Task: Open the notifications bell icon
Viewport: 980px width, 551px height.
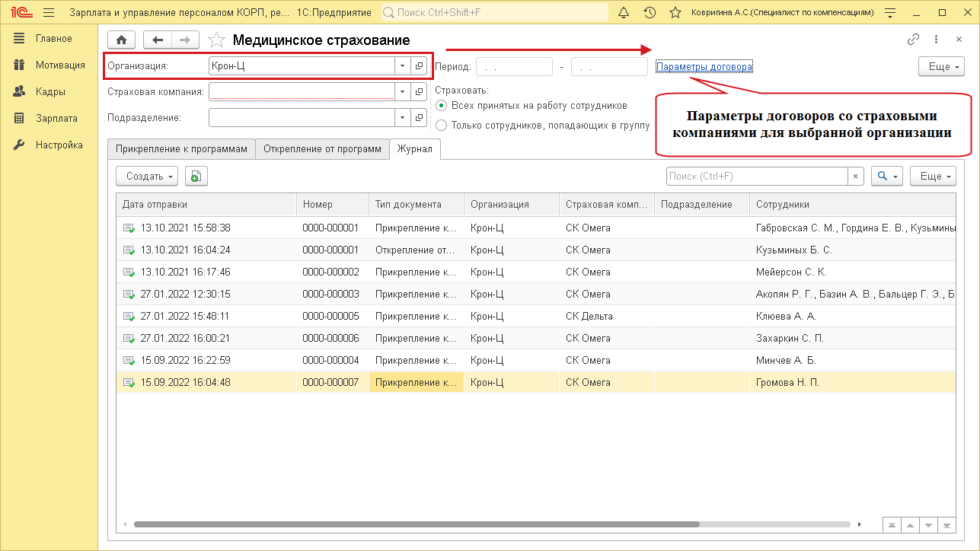Action: click(x=624, y=13)
